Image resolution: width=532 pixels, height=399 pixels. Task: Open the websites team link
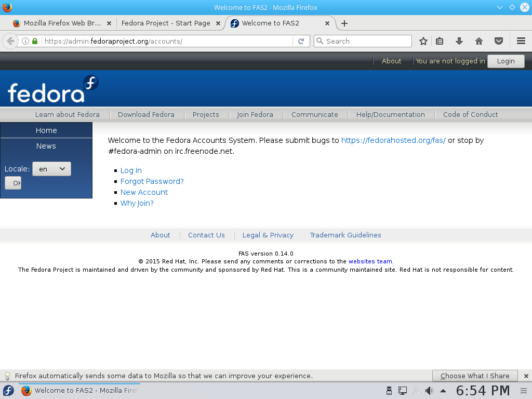(370, 262)
